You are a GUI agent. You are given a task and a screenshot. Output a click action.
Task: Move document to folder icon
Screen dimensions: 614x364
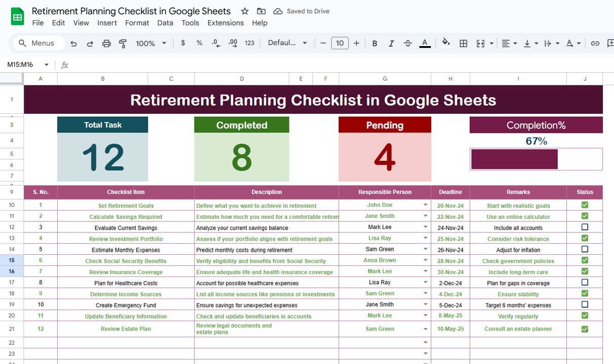261,11
